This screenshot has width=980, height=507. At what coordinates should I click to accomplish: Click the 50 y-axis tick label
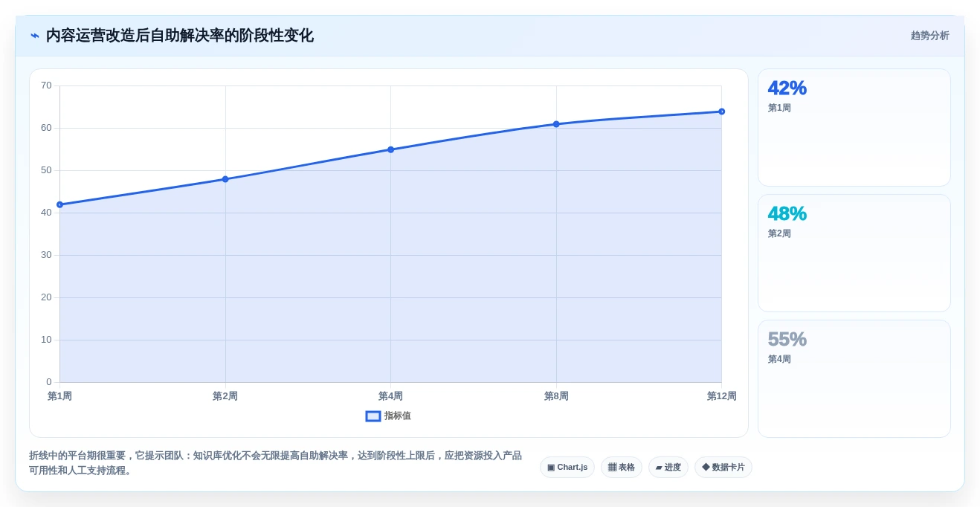click(x=46, y=170)
